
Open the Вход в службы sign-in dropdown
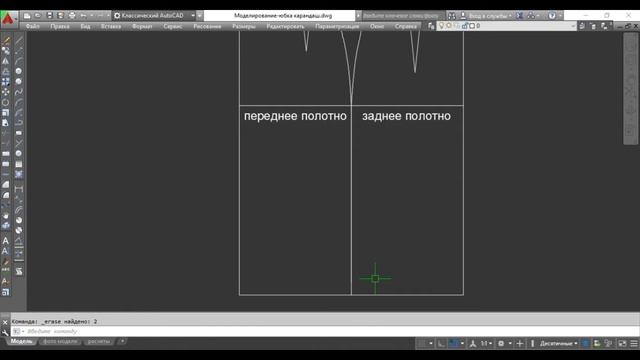(x=486, y=16)
